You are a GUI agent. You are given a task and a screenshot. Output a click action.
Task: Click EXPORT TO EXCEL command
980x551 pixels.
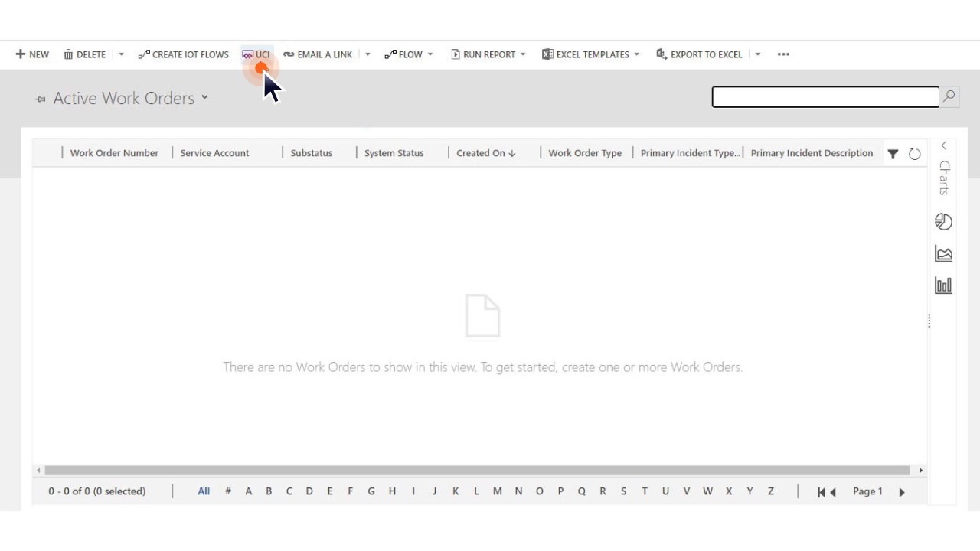[699, 54]
